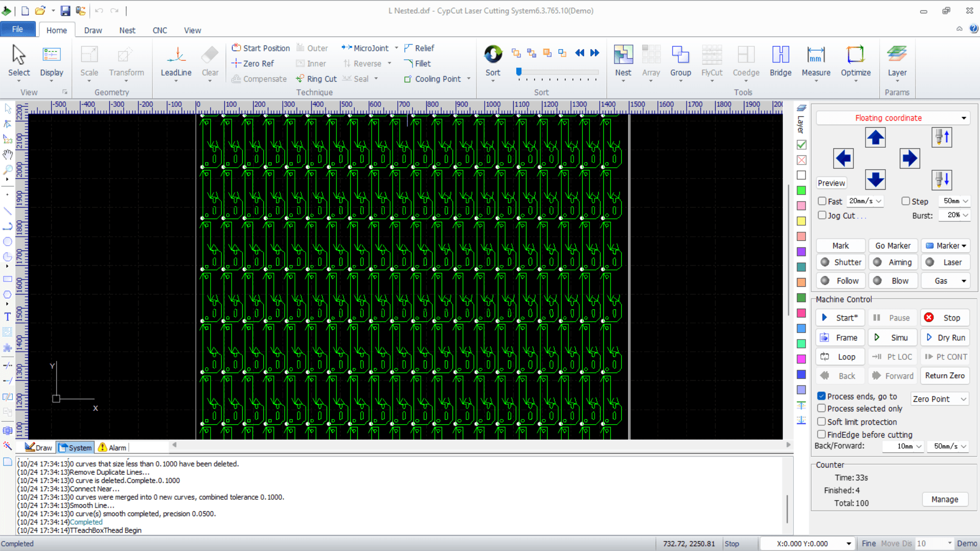Select the Text tool in left toolbar
Viewport: 980px width, 551px height.
point(8,317)
